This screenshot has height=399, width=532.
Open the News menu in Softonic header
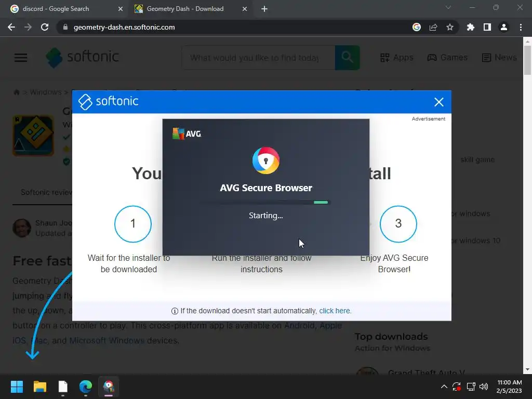(499, 57)
